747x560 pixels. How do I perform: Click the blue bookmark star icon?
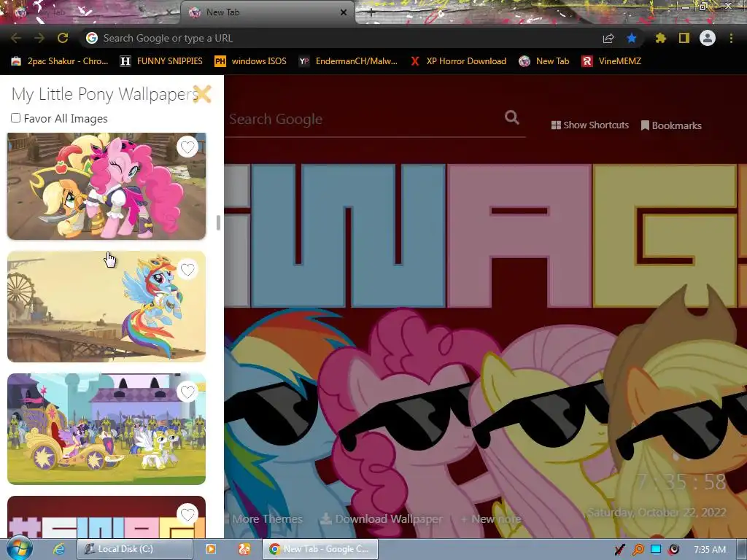[632, 38]
